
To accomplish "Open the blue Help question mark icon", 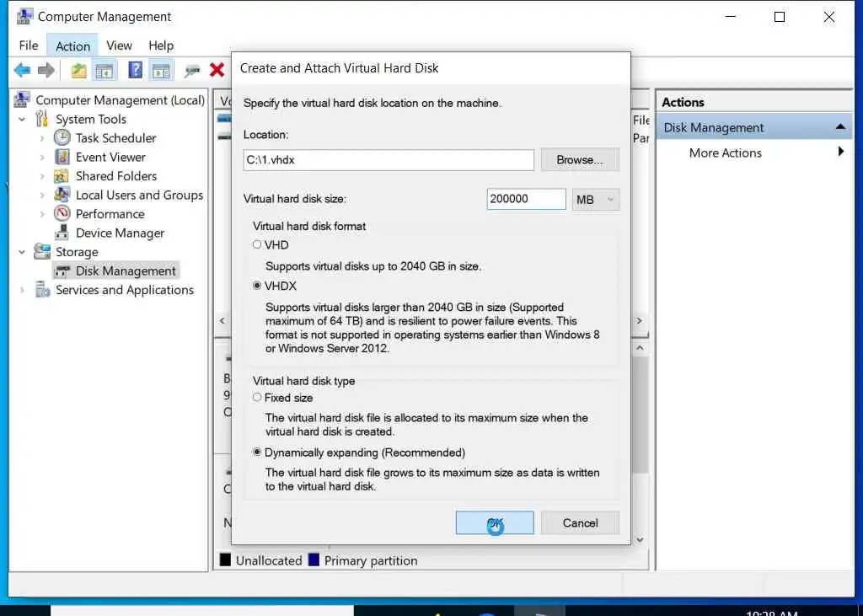I will point(135,70).
